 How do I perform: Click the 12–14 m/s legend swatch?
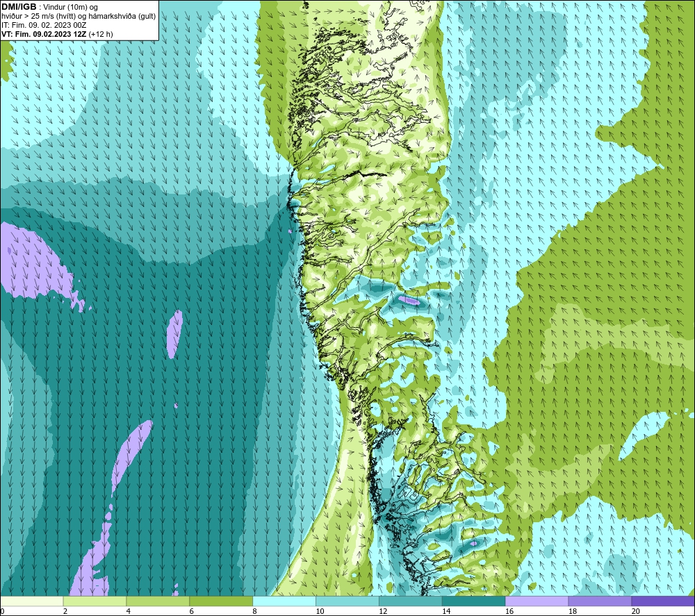(x=411, y=601)
